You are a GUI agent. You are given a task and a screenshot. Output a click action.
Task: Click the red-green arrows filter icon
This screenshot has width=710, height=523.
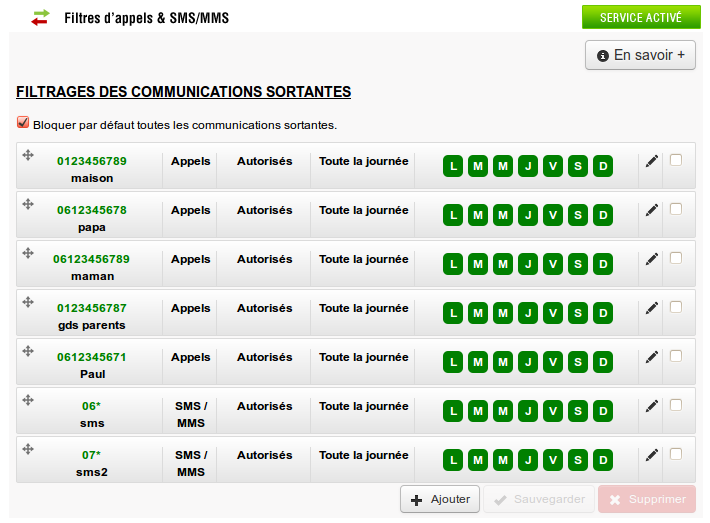pyautogui.click(x=40, y=17)
